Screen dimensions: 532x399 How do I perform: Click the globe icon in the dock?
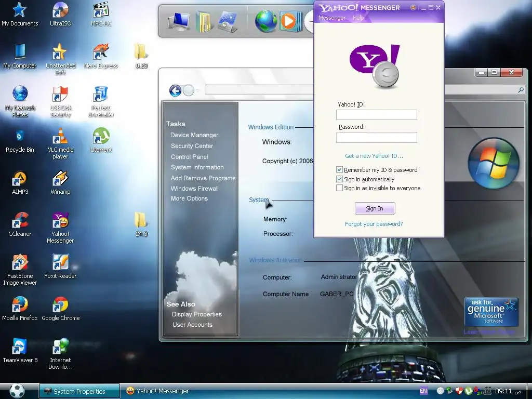pos(267,21)
